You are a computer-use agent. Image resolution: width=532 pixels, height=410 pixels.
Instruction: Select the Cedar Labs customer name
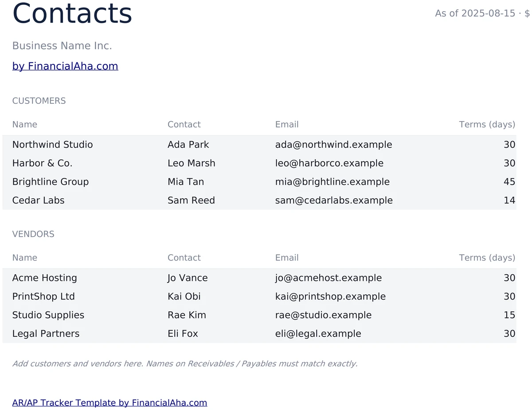point(39,201)
